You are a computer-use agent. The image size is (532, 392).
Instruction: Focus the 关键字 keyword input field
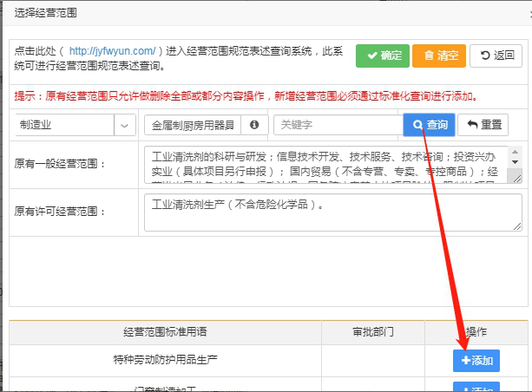[337, 125]
